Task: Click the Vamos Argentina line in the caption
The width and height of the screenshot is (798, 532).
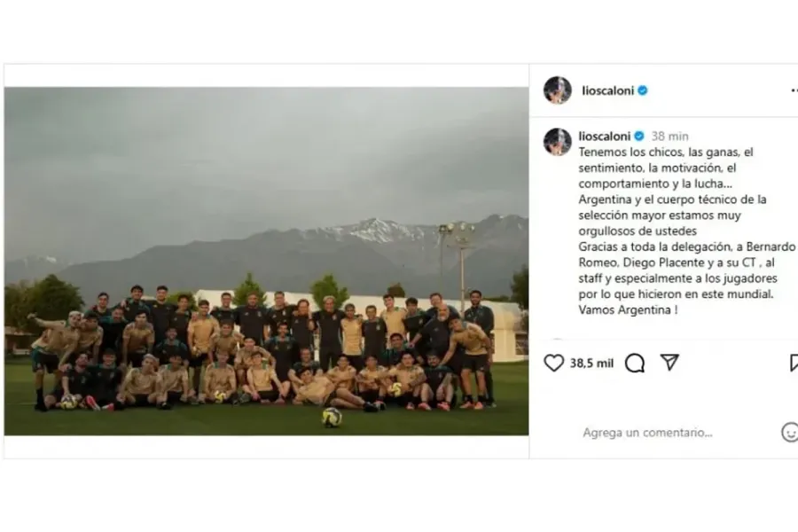Action: 628,309
